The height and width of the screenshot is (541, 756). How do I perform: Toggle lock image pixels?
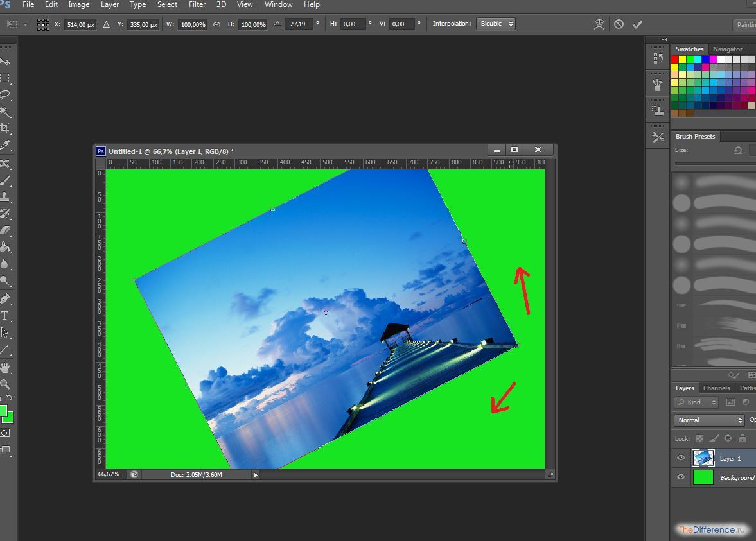[714, 438]
